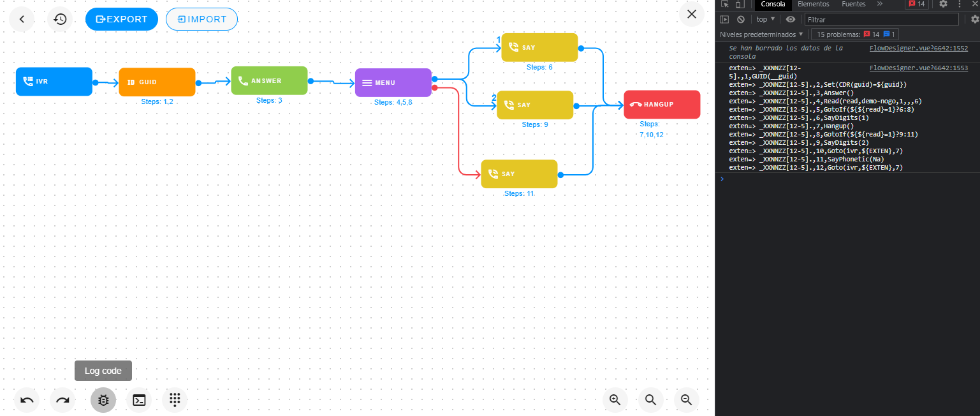Switch to the Fuentes tab
The width and height of the screenshot is (980, 416).
pyautogui.click(x=853, y=4)
